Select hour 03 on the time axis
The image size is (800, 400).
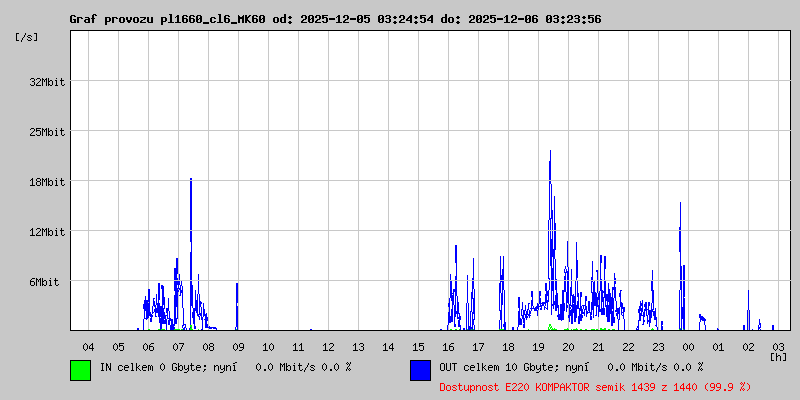tap(778, 346)
